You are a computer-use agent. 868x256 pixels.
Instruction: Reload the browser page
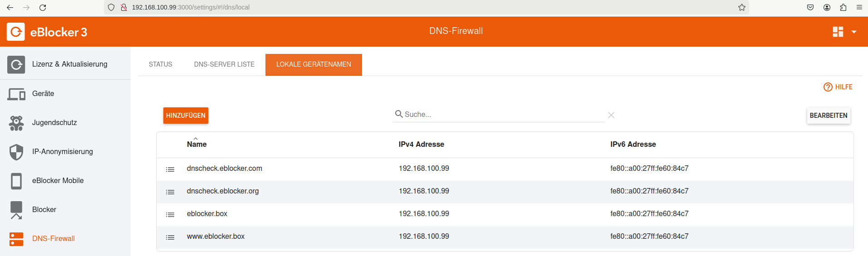(43, 7)
